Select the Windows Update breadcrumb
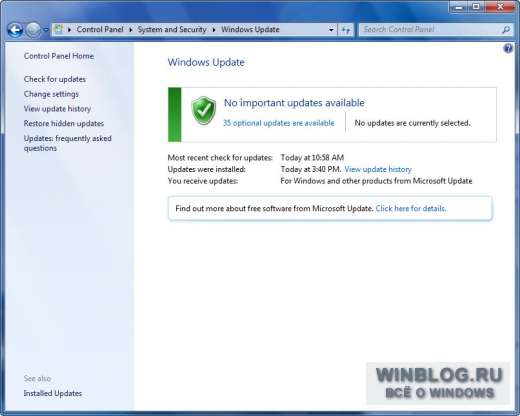 [x=250, y=29]
